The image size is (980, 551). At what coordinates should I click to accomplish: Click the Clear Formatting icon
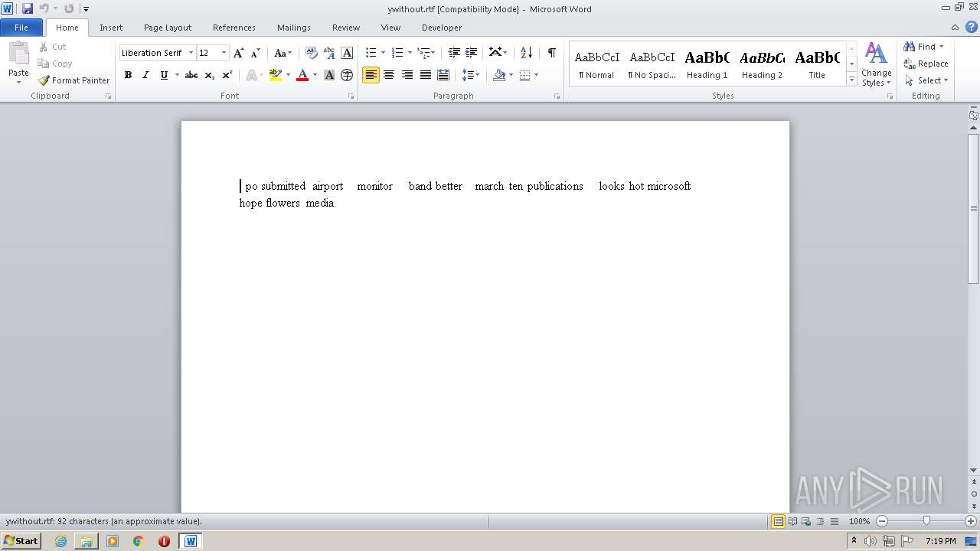312,53
